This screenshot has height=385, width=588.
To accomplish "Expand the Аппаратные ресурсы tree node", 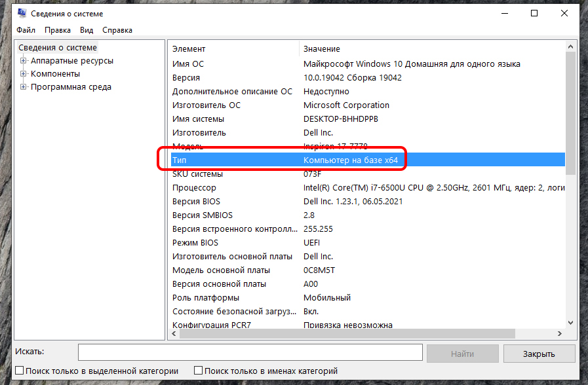I will click(x=24, y=61).
